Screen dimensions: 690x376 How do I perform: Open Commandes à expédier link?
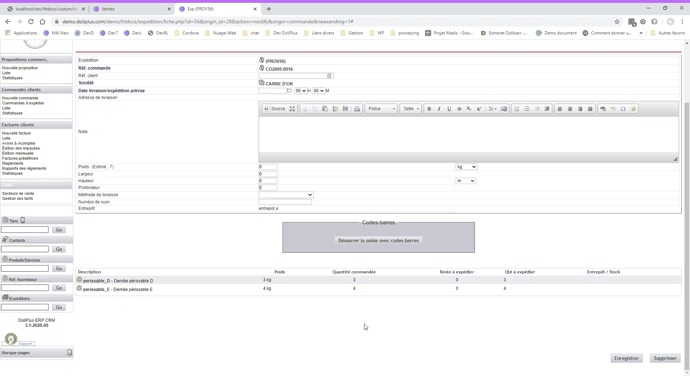(x=23, y=103)
